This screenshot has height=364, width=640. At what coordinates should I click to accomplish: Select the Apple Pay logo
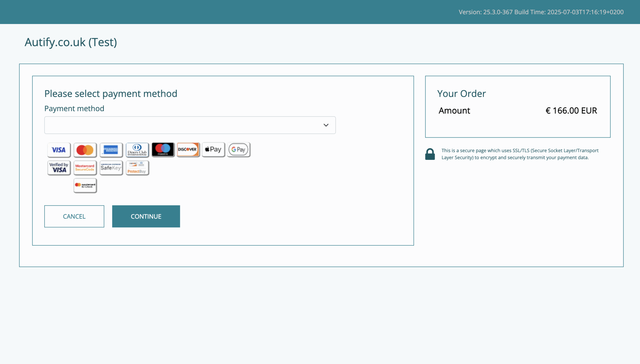213,149
